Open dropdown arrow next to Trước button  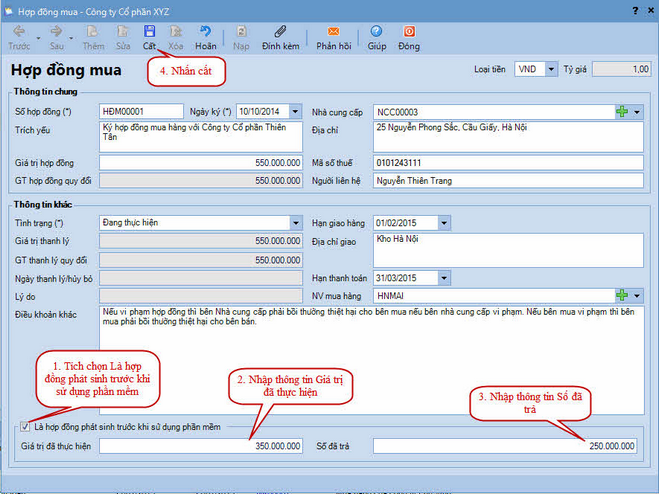pos(38,38)
